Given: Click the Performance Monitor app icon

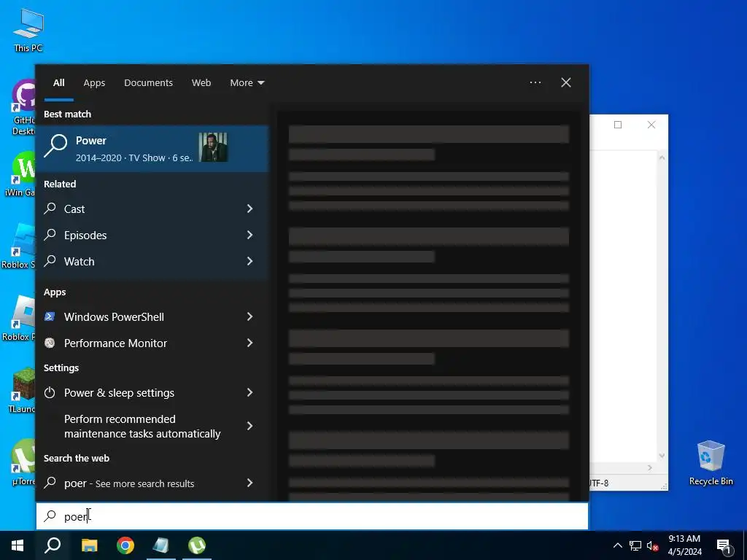Looking at the screenshot, I should coord(50,343).
